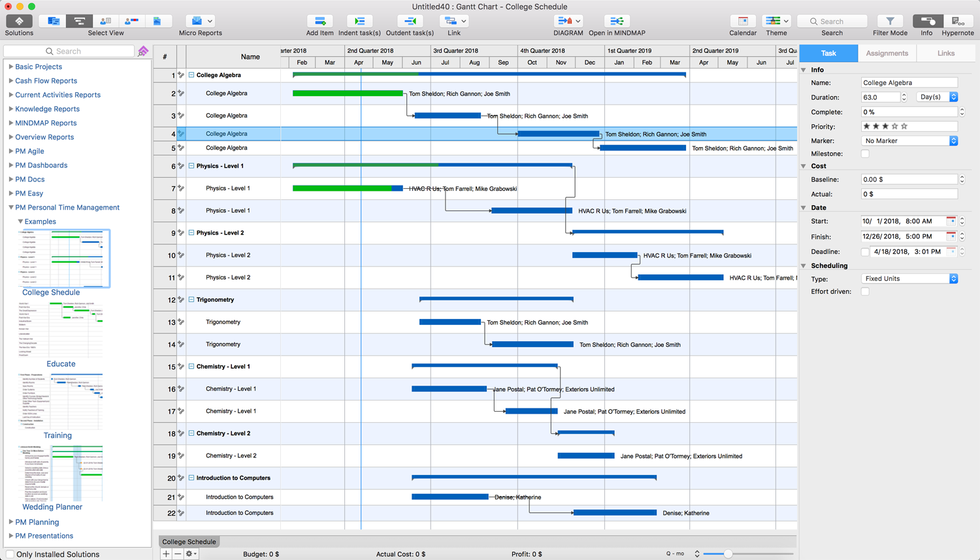This screenshot has height=560, width=980.
Task: Click the Outdent task(s) icon
Action: click(x=410, y=22)
